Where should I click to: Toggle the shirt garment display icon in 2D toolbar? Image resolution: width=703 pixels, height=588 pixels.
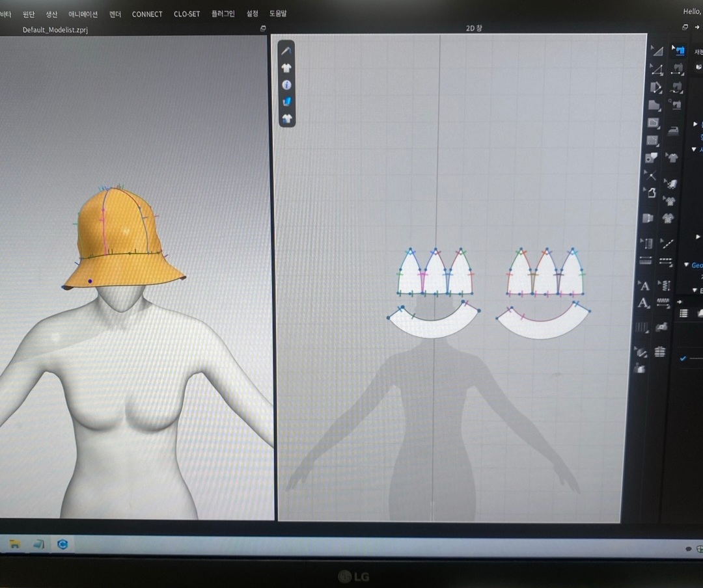coord(286,67)
